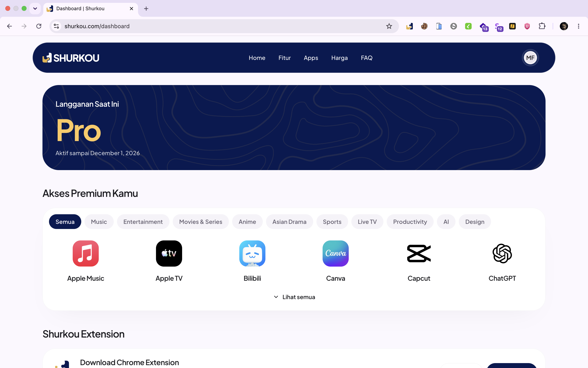Screen dimensions: 588x368
Task: Filter apps by Anime
Action: click(247, 222)
